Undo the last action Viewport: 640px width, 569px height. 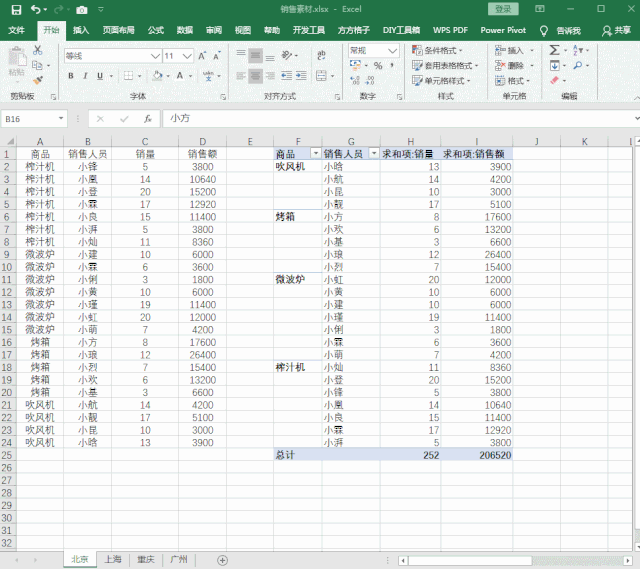pyautogui.click(x=36, y=9)
